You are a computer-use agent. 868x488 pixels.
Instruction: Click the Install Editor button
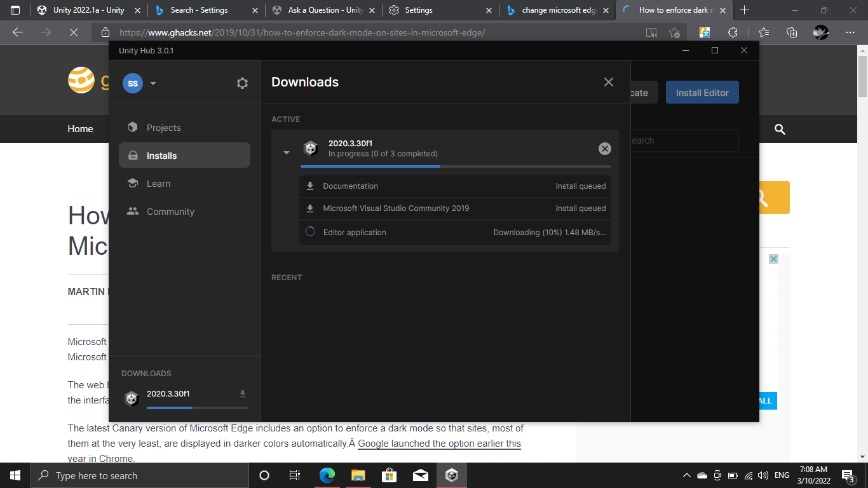702,93
